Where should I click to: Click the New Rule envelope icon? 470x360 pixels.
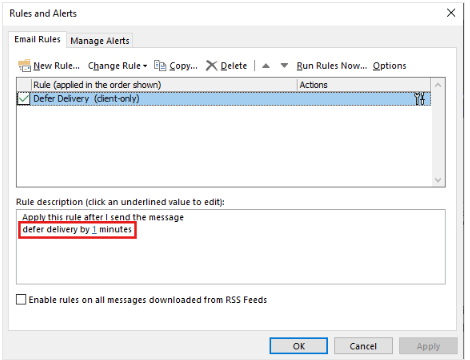(x=24, y=66)
